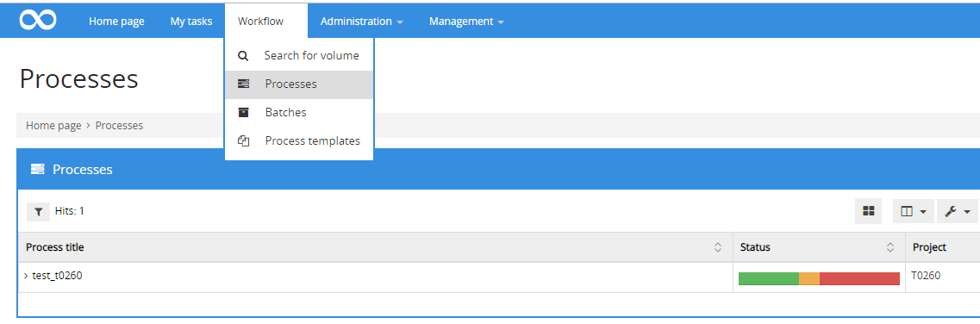Open the filter funnel icon

click(x=38, y=212)
